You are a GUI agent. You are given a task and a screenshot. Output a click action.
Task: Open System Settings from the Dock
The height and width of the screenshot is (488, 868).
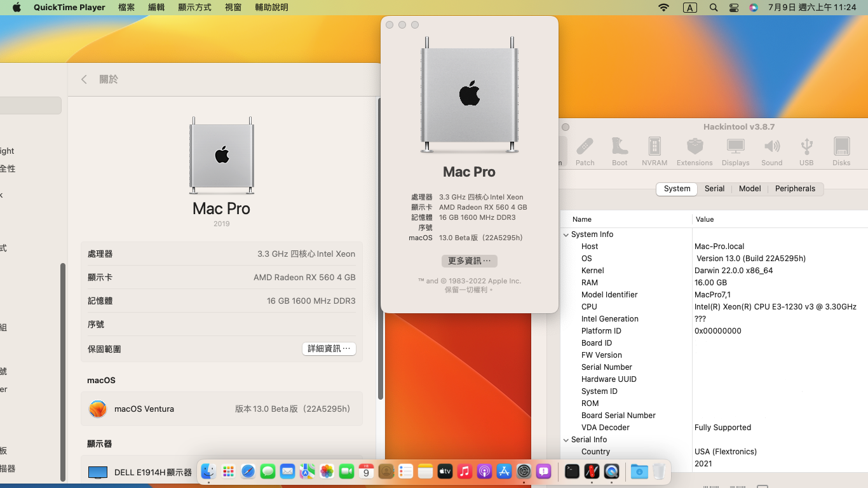click(x=524, y=471)
